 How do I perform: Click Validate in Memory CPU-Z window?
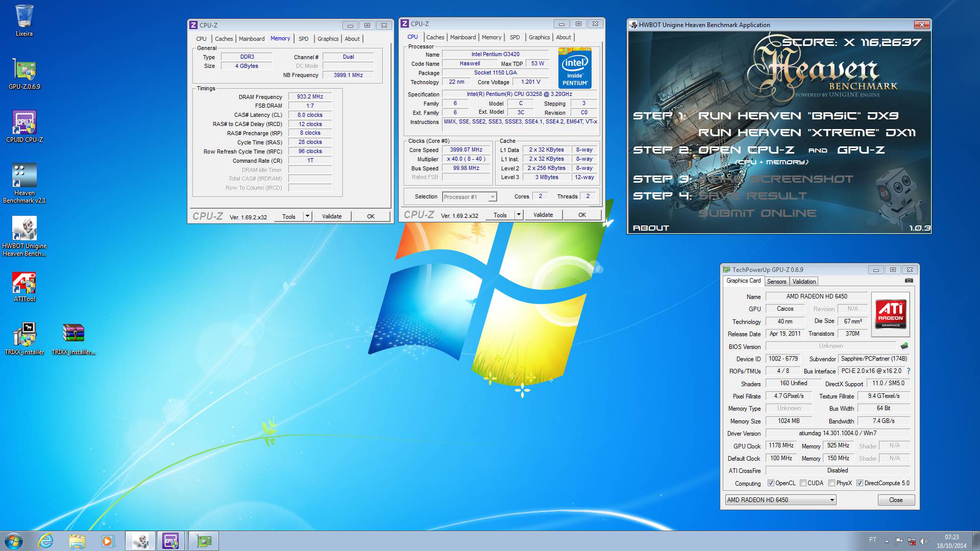(x=332, y=216)
